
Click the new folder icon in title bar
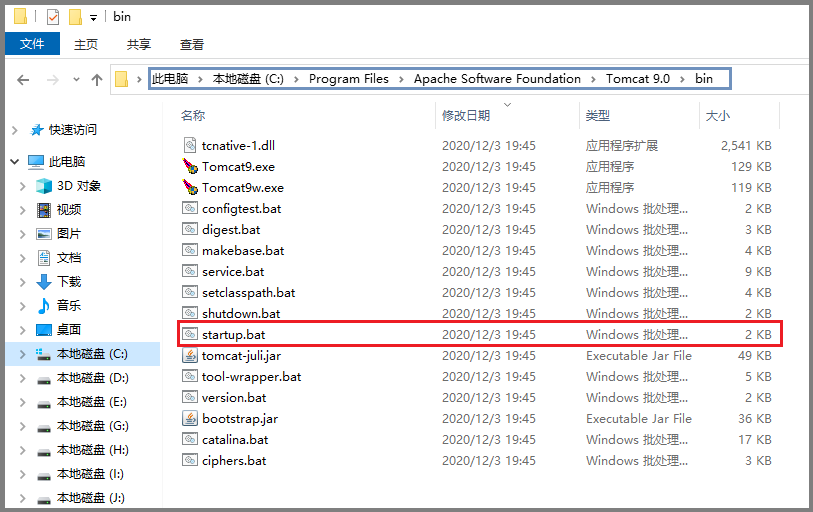point(75,17)
